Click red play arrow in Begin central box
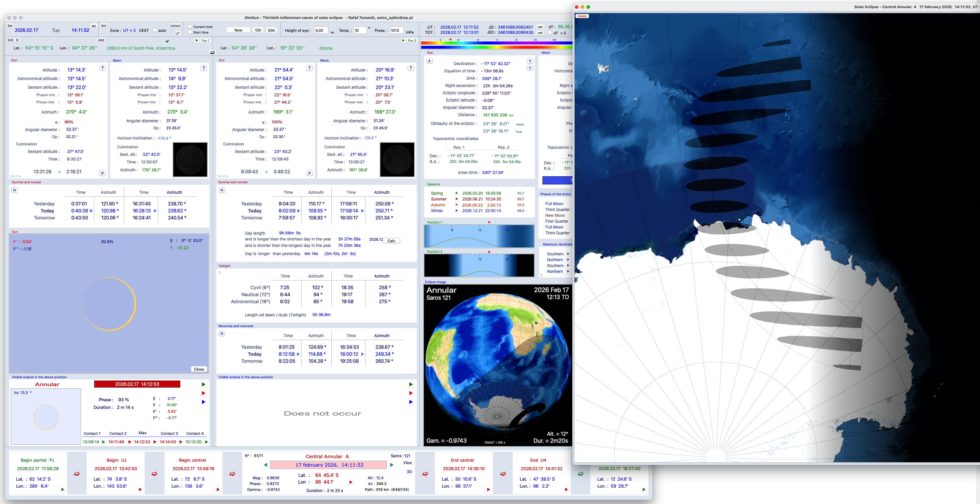 click(218, 489)
